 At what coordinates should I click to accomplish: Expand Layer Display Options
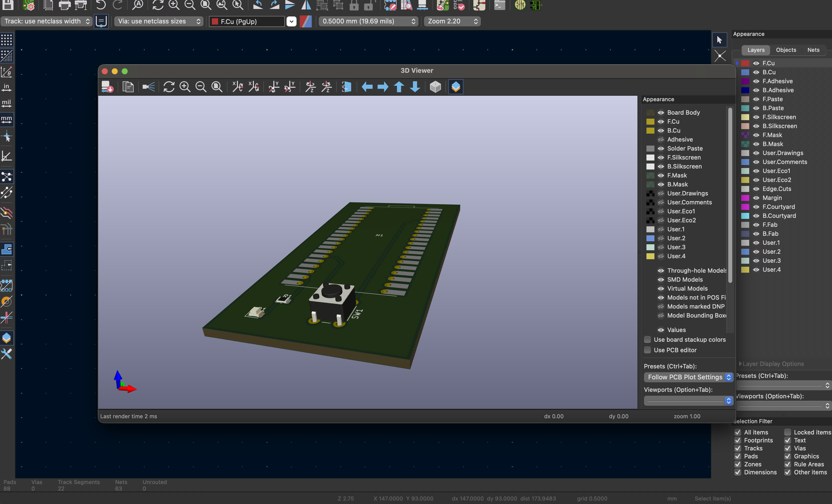coord(773,364)
